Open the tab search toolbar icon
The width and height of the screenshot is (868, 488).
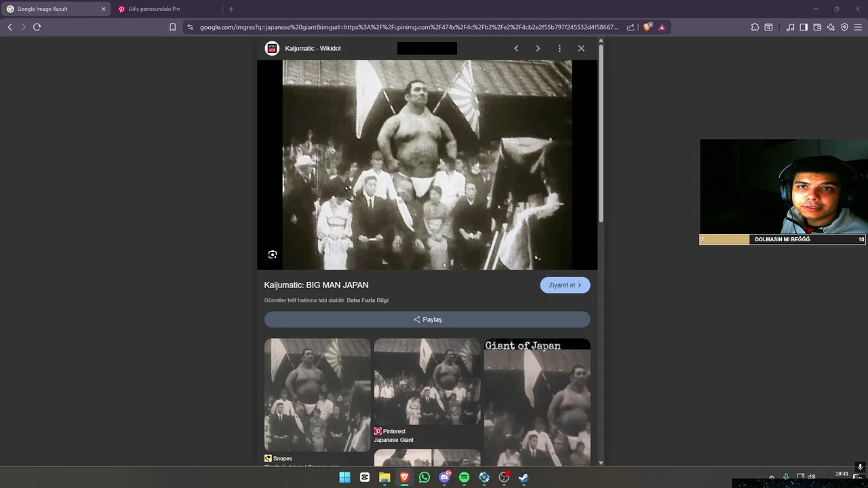tap(768, 27)
